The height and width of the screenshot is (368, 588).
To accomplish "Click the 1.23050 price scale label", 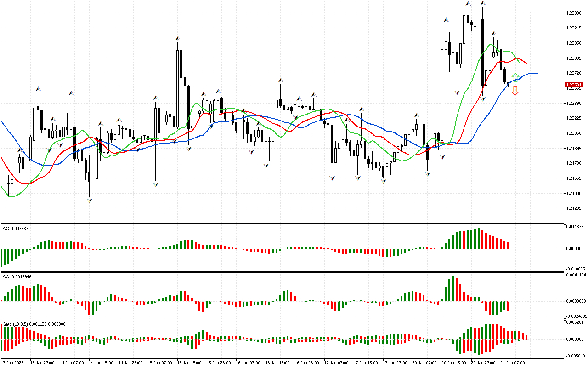I will pyautogui.click(x=574, y=43).
